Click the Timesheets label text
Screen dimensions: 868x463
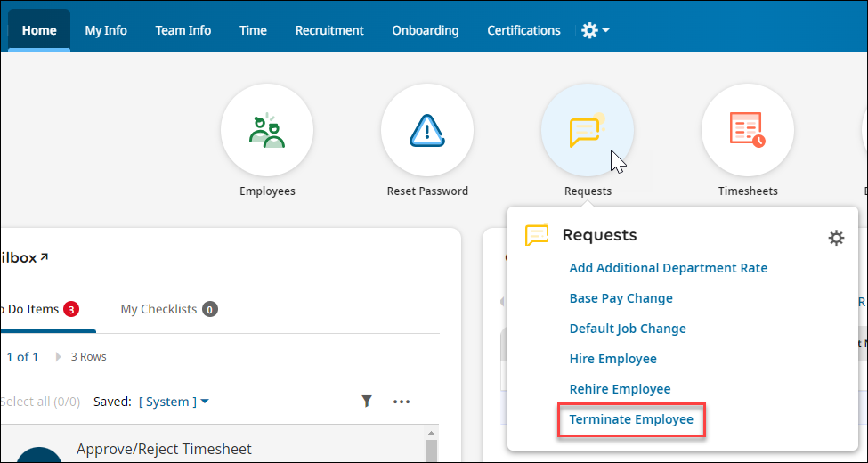(x=748, y=191)
